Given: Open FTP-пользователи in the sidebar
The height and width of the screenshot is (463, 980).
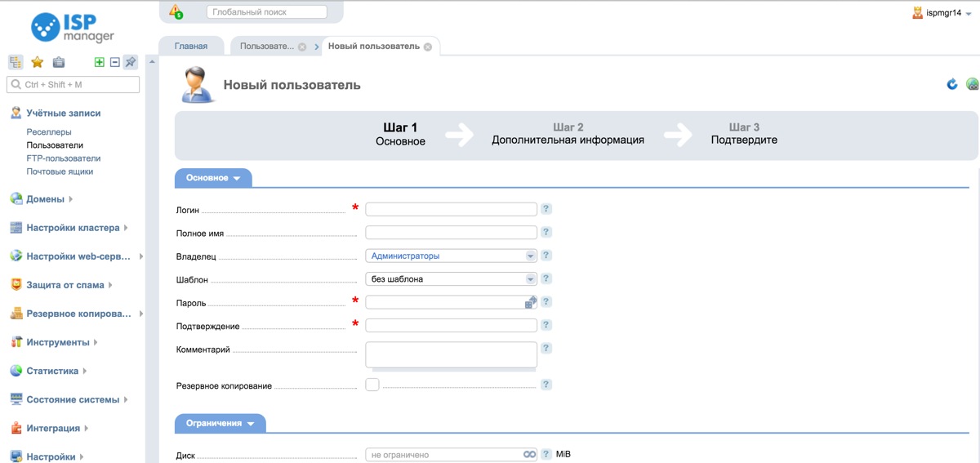Looking at the screenshot, I should click(x=64, y=158).
